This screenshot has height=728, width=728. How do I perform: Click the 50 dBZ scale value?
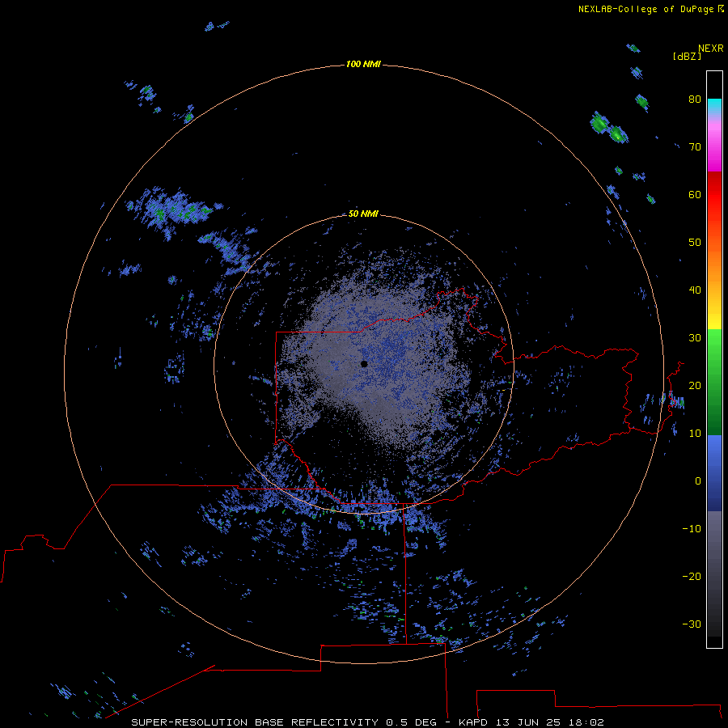695,243
